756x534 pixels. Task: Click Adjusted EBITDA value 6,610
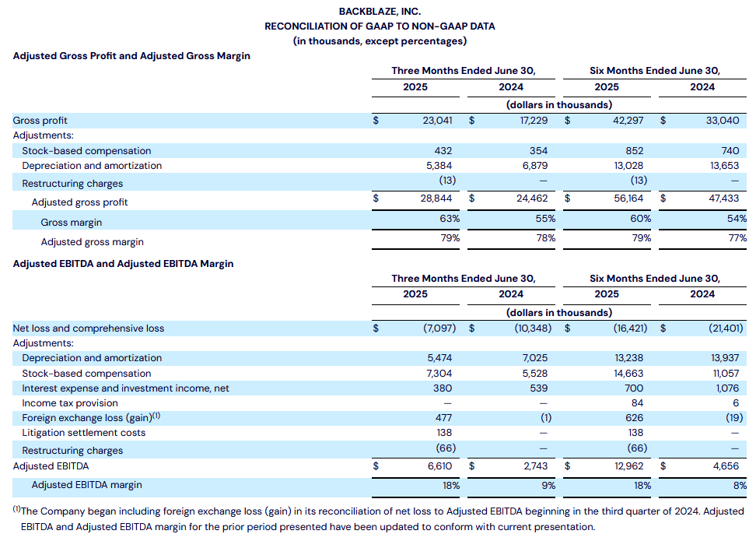point(439,466)
